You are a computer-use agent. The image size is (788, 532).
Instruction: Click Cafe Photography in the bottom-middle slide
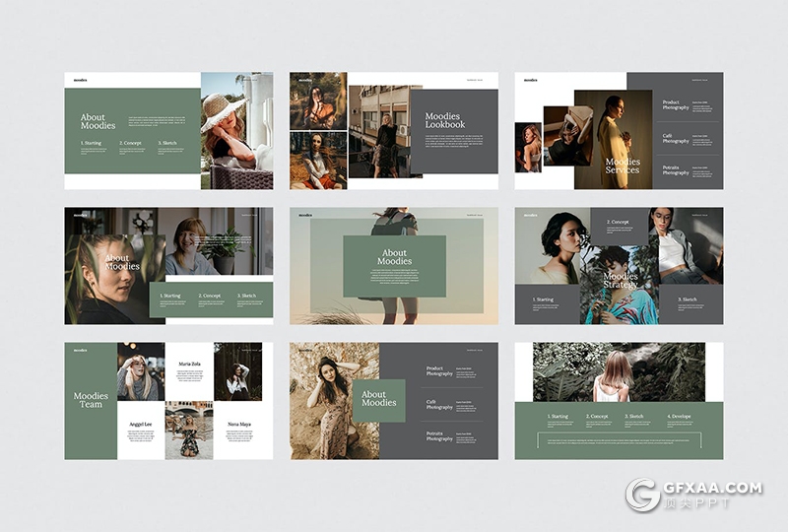pos(439,403)
